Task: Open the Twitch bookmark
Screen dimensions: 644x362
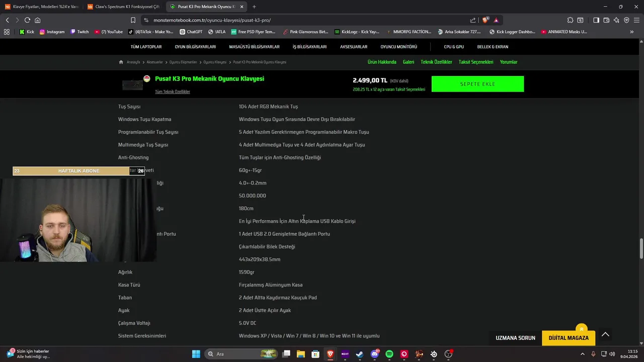Action: click(x=79, y=32)
